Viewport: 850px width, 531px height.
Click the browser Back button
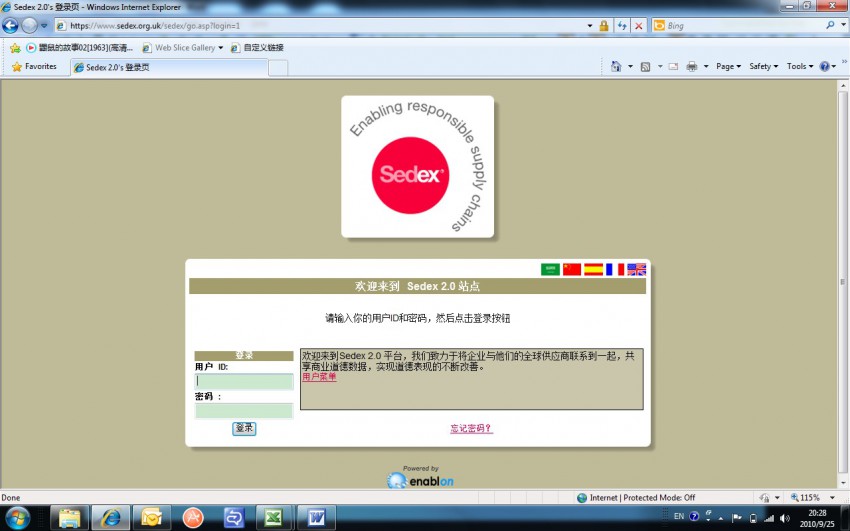[x=10, y=25]
